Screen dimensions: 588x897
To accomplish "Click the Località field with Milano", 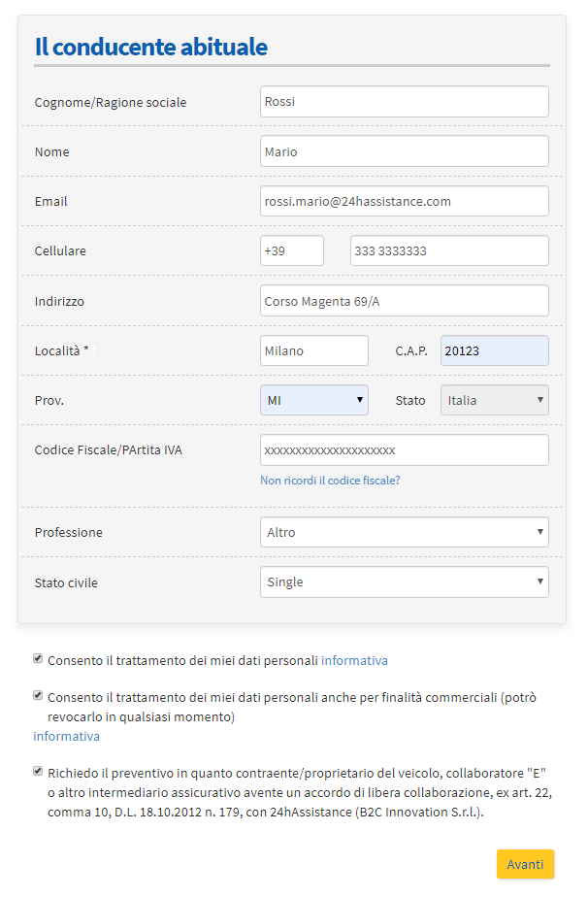I will tap(313, 350).
